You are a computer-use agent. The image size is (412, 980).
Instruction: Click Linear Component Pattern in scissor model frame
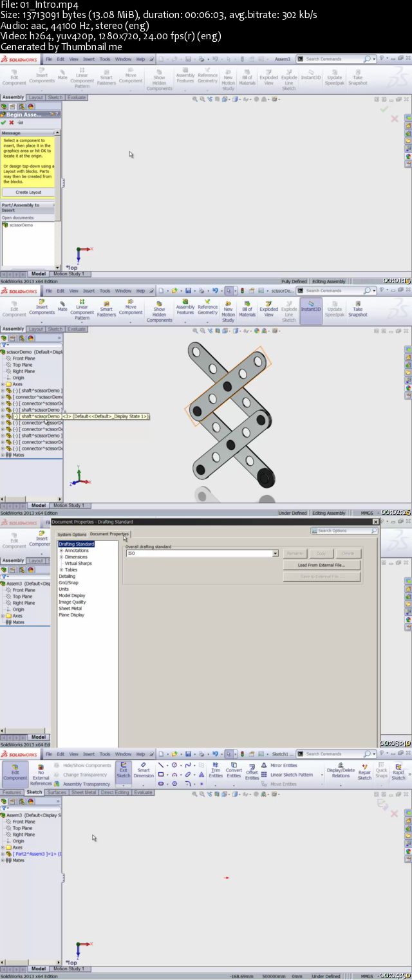pyautogui.click(x=82, y=310)
